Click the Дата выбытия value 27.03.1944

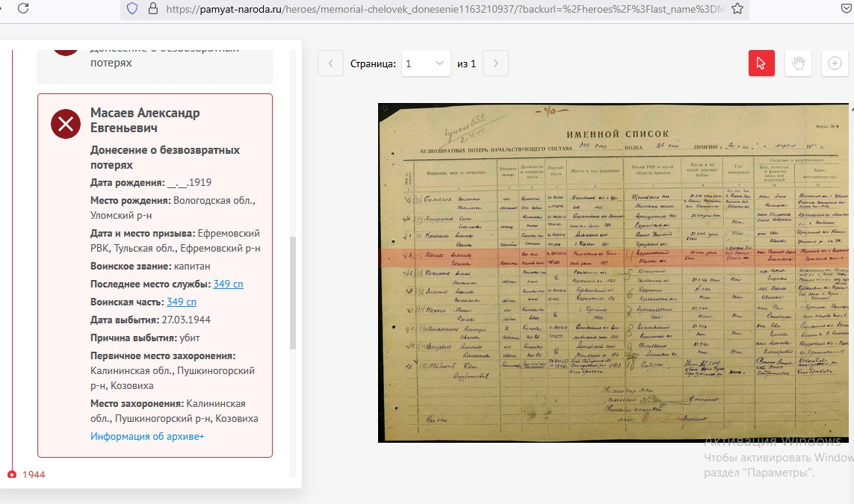pyautogui.click(x=186, y=320)
